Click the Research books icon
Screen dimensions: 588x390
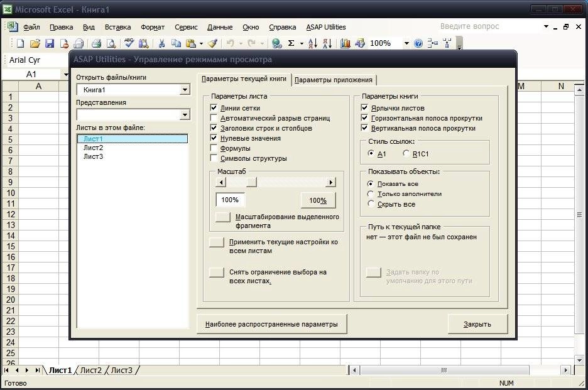(143, 43)
